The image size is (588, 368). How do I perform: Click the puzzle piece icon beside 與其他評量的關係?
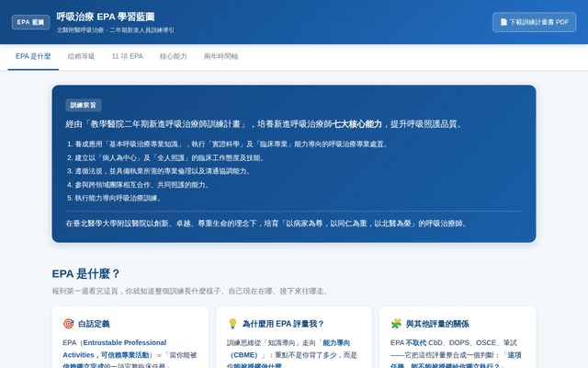point(396,324)
